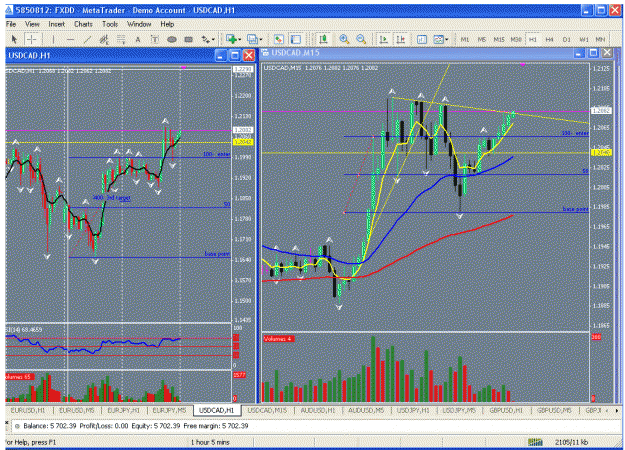Zoom out of the chart
The image size is (625, 450).
[361, 39]
